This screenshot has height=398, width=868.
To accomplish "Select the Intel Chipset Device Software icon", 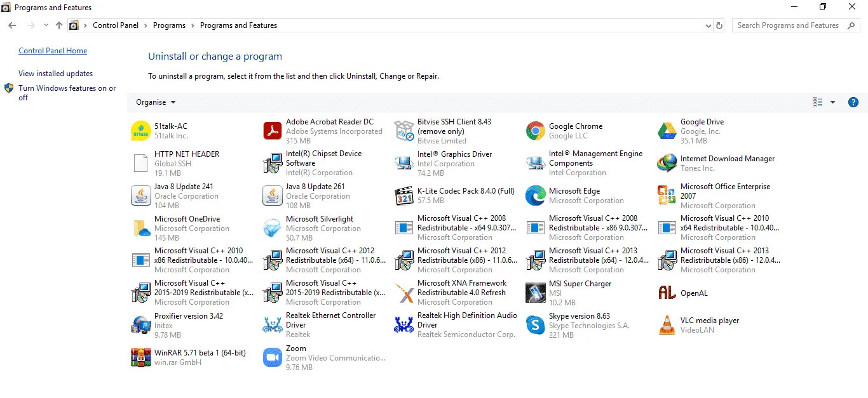I will pyautogui.click(x=272, y=163).
